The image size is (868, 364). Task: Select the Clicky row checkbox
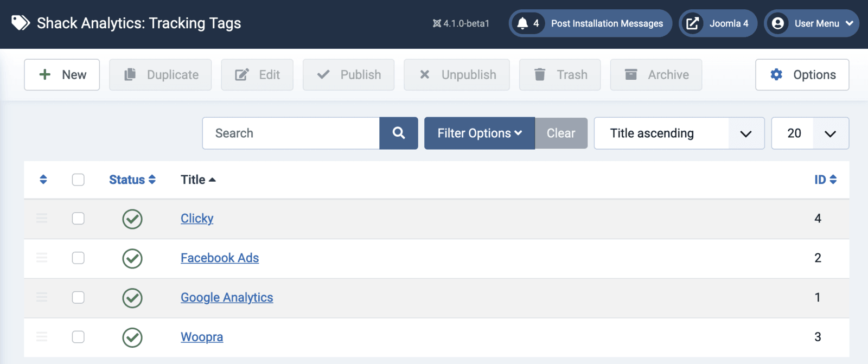78,218
